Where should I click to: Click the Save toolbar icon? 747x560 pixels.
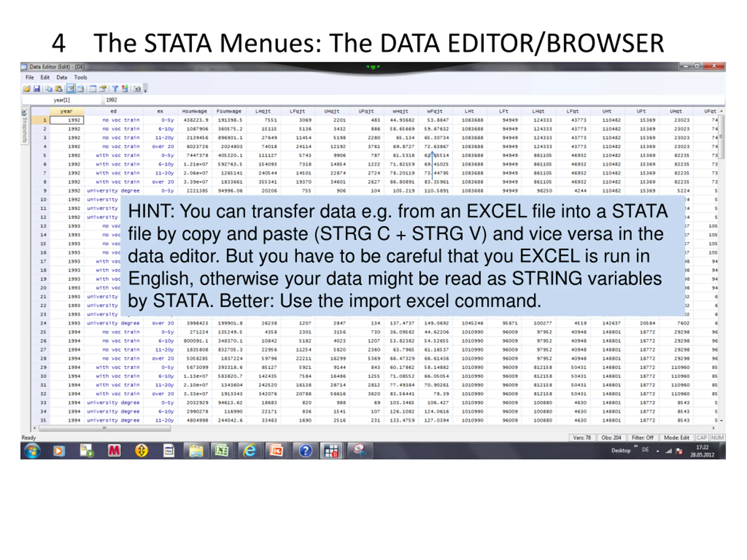37,89
